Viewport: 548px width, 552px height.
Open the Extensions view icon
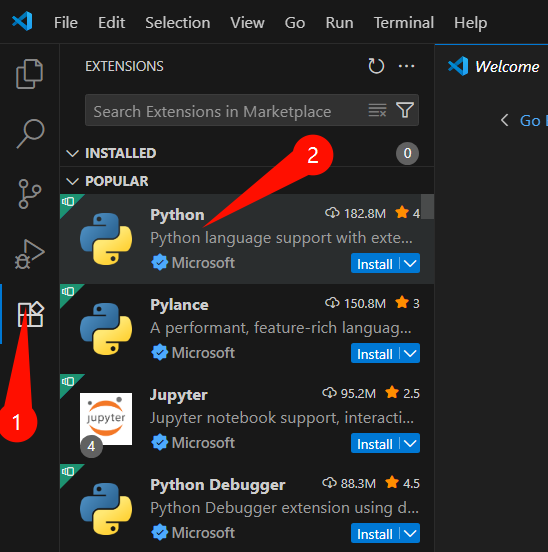30,314
